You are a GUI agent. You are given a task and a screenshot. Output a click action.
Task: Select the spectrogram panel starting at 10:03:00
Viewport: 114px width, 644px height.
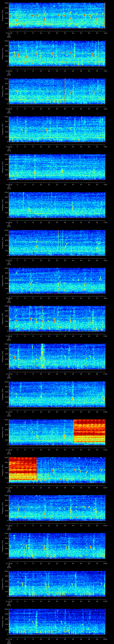[57, 91]
